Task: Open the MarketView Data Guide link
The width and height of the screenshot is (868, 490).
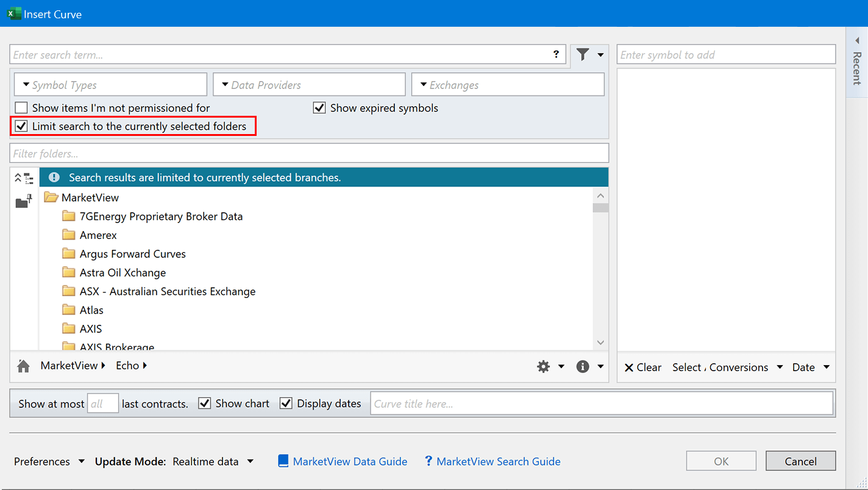Action: tap(350, 461)
